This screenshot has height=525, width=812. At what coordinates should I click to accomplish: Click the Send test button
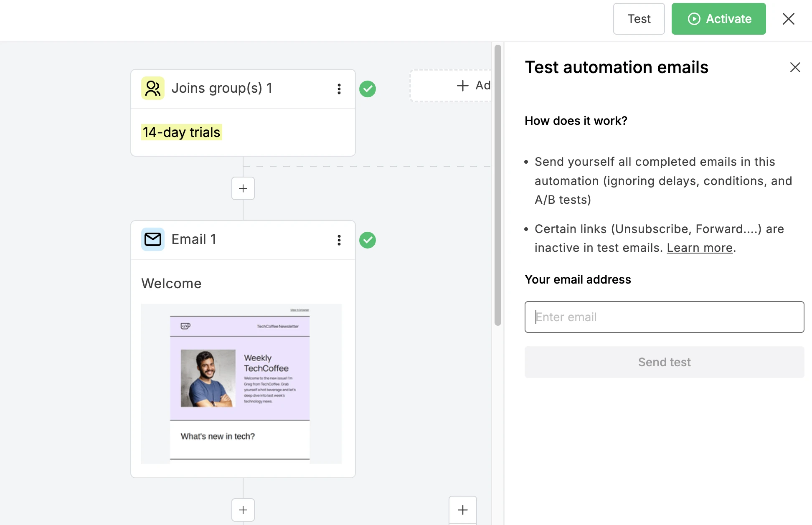tap(664, 362)
